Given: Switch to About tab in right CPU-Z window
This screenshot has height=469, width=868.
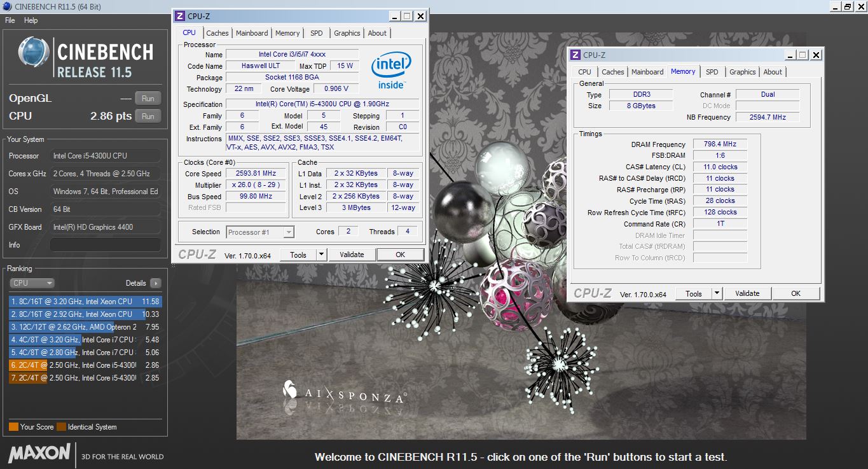Looking at the screenshot, I should click(773, 72).
